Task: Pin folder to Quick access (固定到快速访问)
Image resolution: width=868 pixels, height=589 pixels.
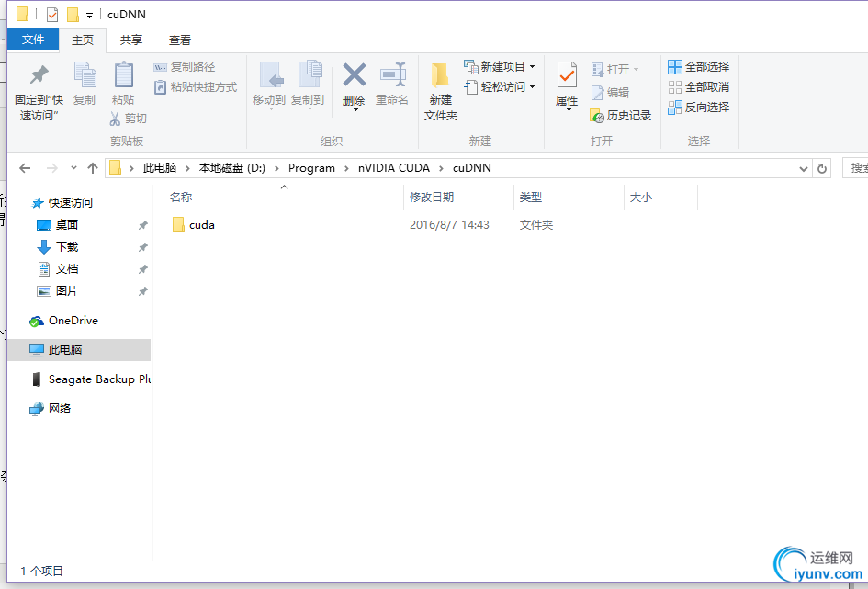Action: 39,91
